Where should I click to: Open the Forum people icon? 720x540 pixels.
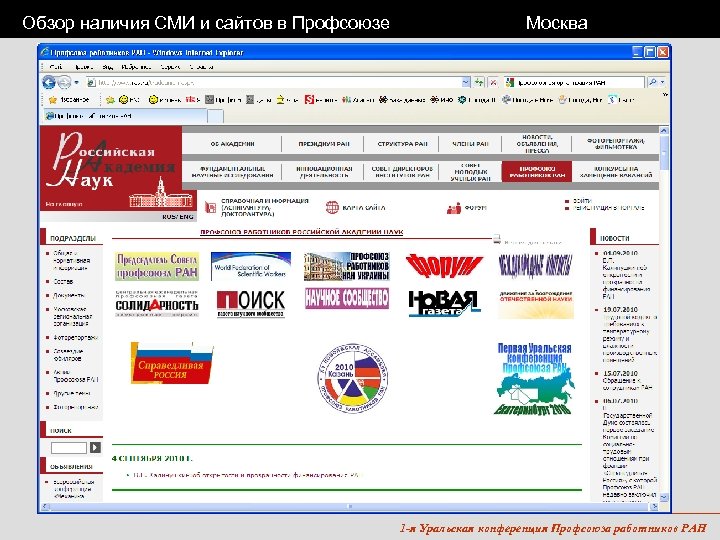(454, 208)
